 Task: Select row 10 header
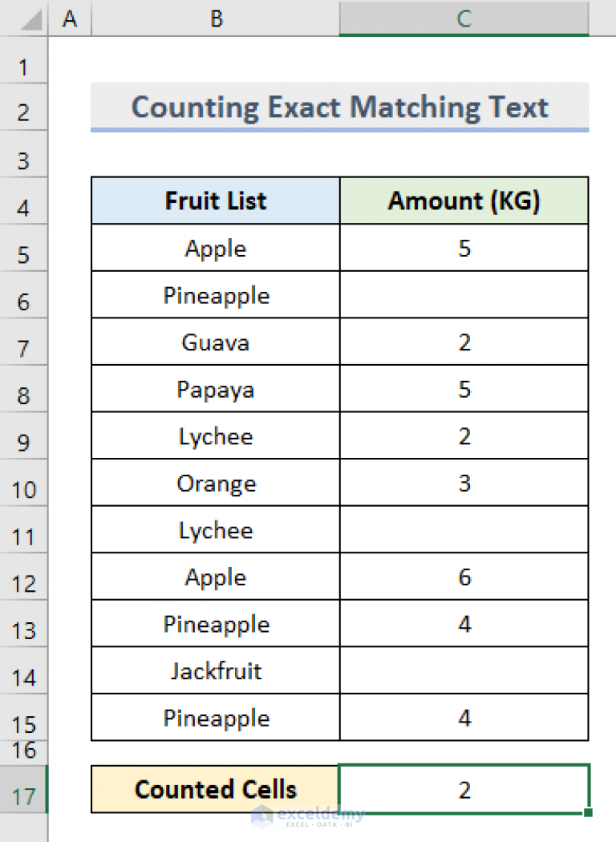(24, 489)
